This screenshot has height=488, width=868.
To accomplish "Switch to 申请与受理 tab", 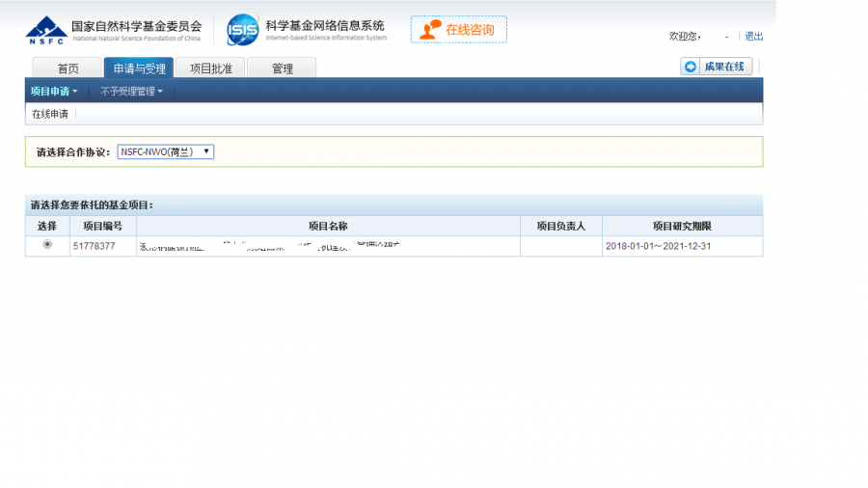I will click(139, 68).
